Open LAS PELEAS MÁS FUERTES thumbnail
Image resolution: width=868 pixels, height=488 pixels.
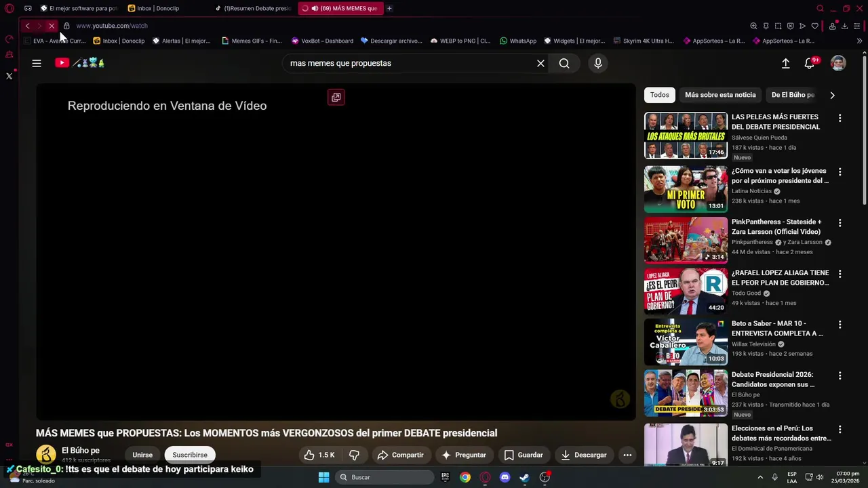(686, 135)
